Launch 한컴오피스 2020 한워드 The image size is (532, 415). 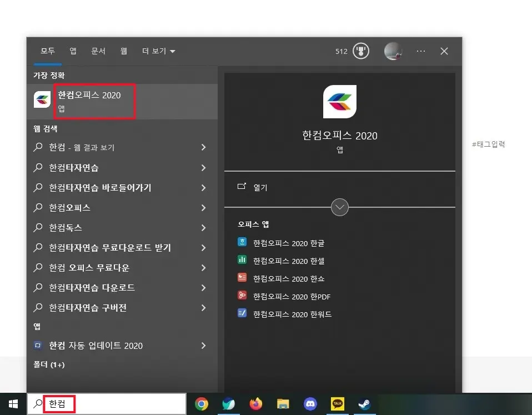click(290, 314)
